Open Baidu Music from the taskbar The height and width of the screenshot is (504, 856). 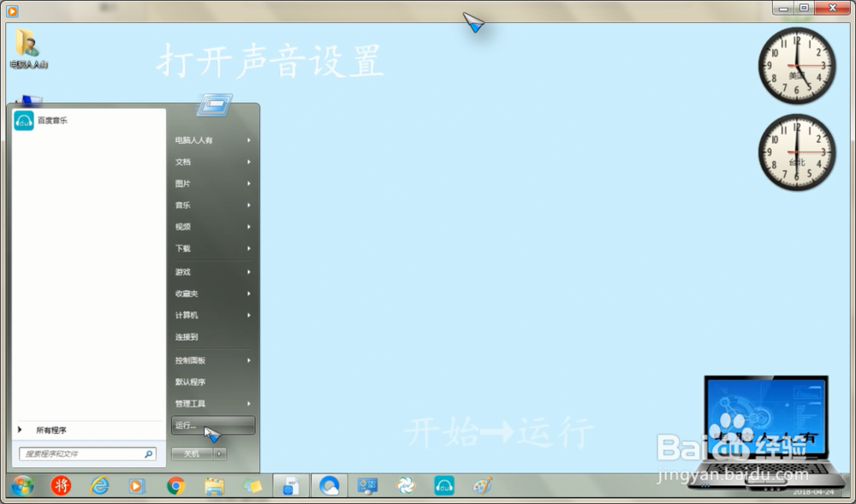(x=443, y=485)
